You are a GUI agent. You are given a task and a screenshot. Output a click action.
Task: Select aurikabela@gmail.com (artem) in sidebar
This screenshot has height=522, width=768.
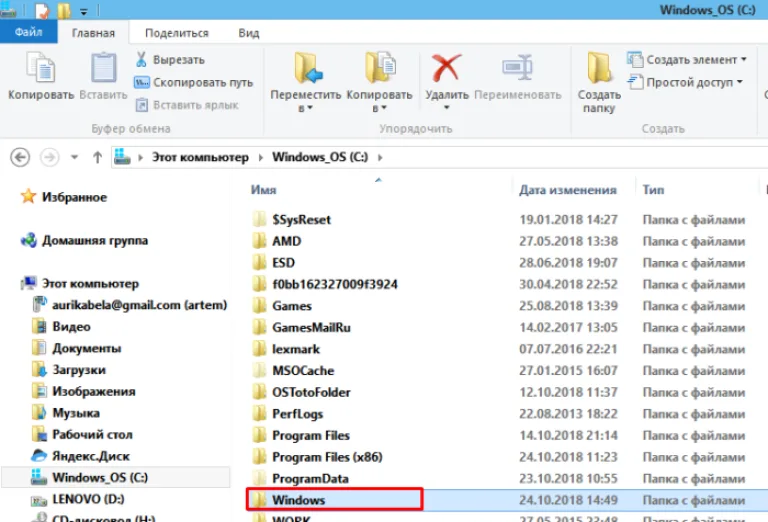pos(129,305)
